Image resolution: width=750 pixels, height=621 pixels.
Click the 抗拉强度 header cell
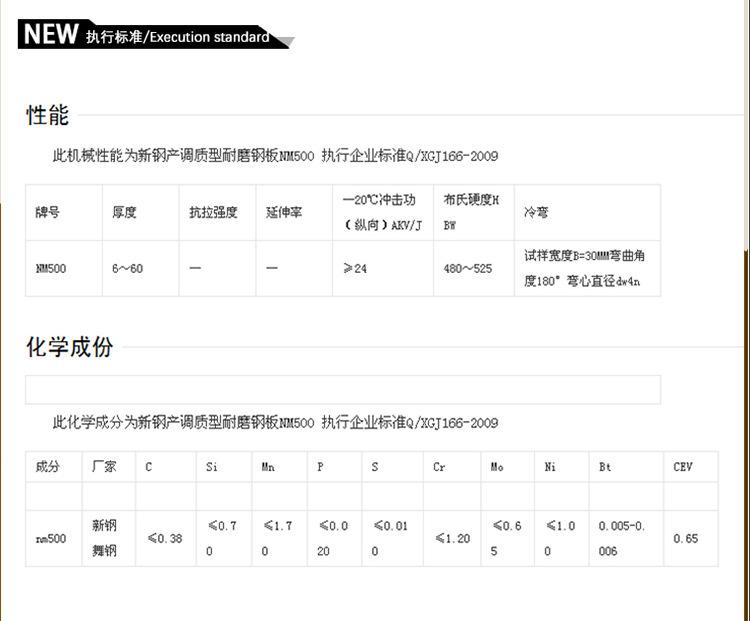218,212
